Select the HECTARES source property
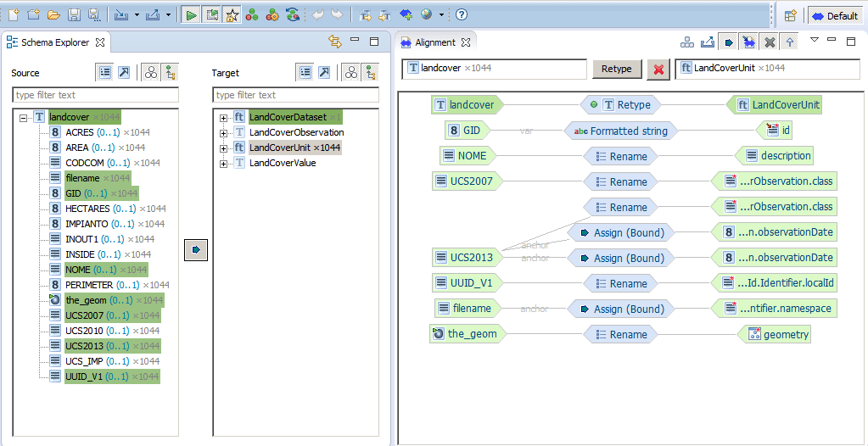Viewport: 868px width, 446px height. (x=107, y=209)
